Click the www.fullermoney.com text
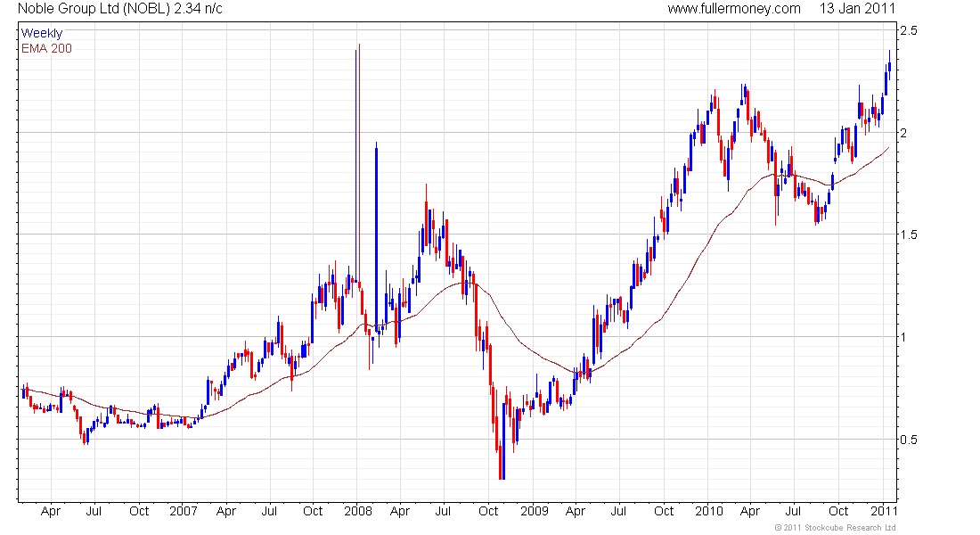 734,9
